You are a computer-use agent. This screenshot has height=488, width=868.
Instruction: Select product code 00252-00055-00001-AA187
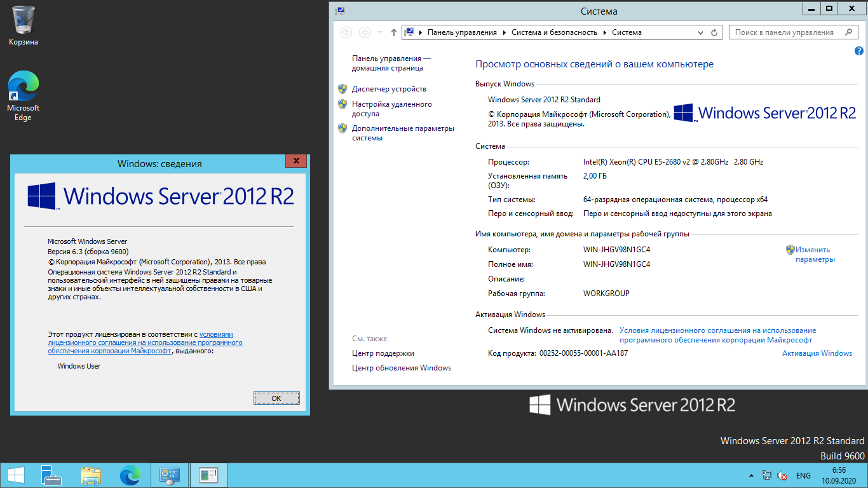click(583, 353)
